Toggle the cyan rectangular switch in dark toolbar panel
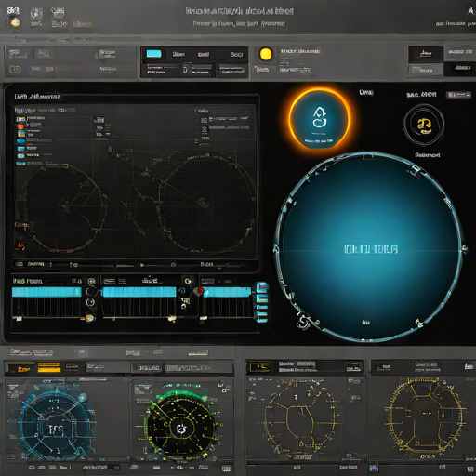The height and width of the screenshot is (476, 476). [153, 54]
